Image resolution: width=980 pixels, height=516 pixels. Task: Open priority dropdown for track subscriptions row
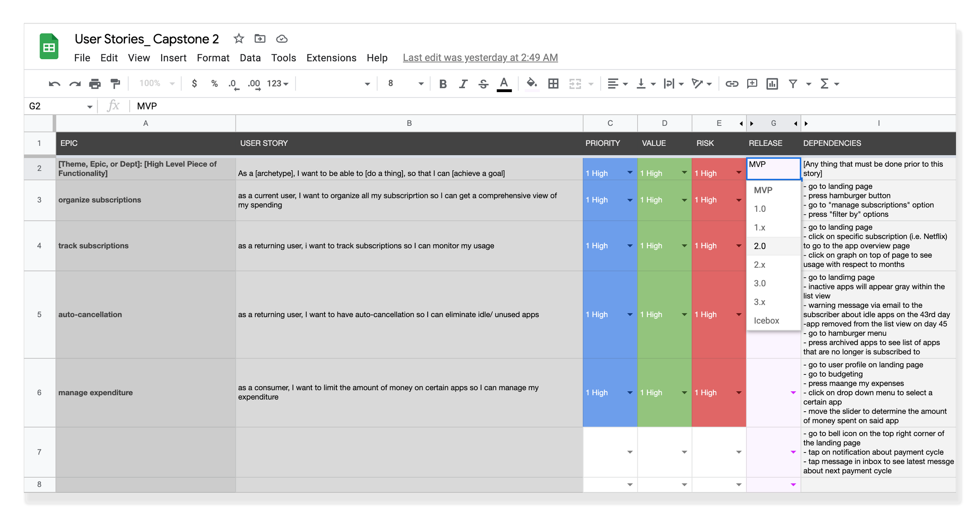[x=630, y=246]
